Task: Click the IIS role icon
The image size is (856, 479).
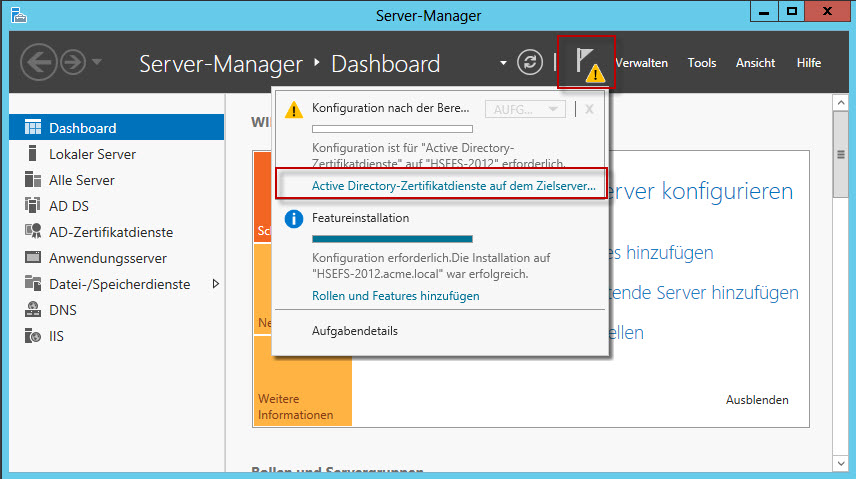Action: tap(33, 335)
